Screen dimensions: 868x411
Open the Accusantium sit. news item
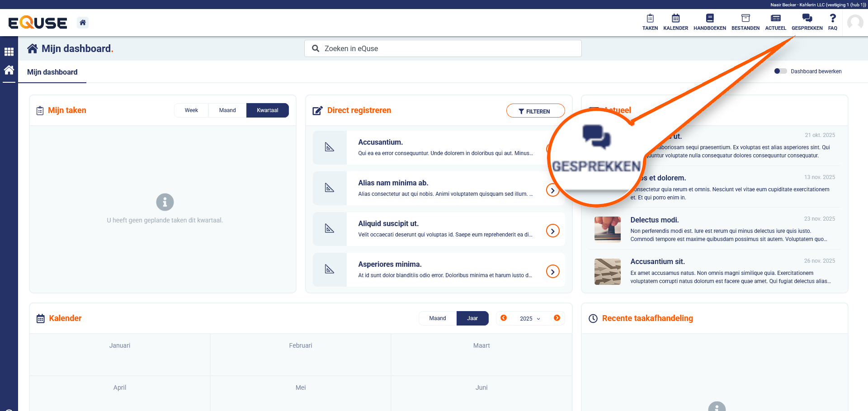point(657,262)
